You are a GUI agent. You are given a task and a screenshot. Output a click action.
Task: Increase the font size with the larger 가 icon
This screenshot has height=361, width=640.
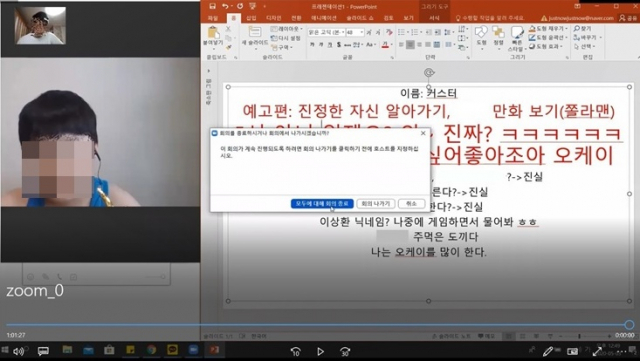click(x=369, y=32)
